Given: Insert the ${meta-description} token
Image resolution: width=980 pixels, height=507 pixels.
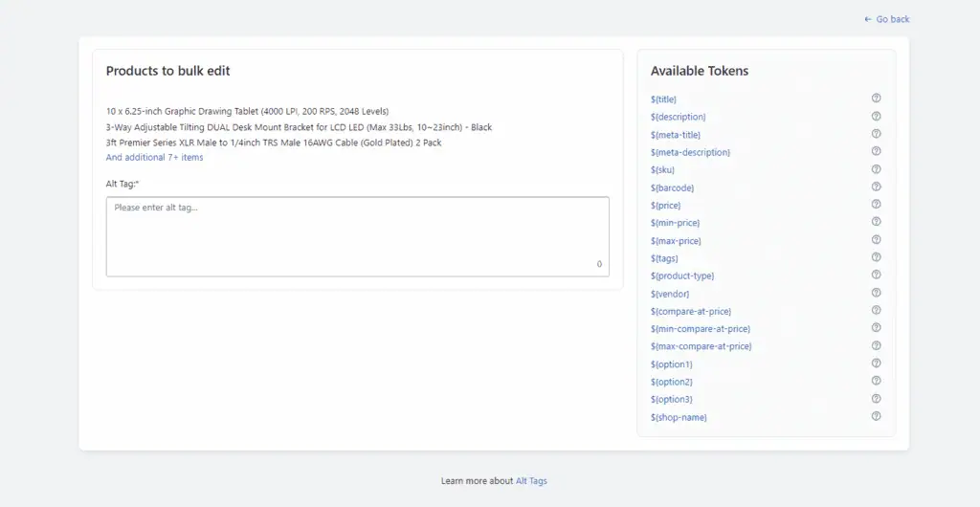Looking at the screenshot, I should 690,152.
